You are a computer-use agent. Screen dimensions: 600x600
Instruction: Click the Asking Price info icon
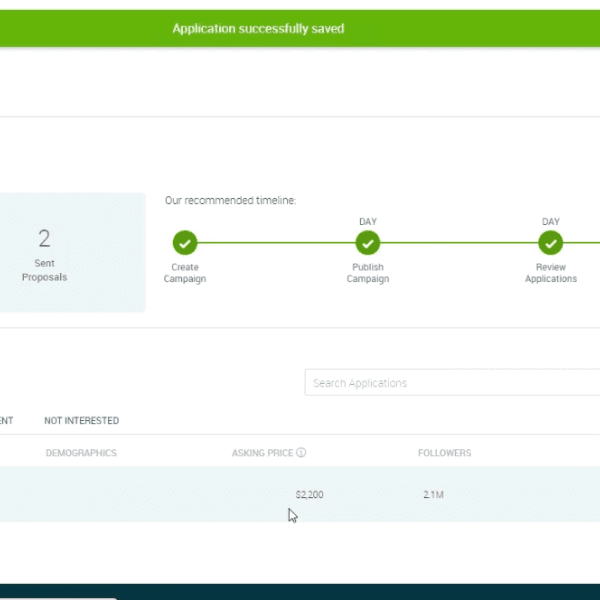click(301, 453)
